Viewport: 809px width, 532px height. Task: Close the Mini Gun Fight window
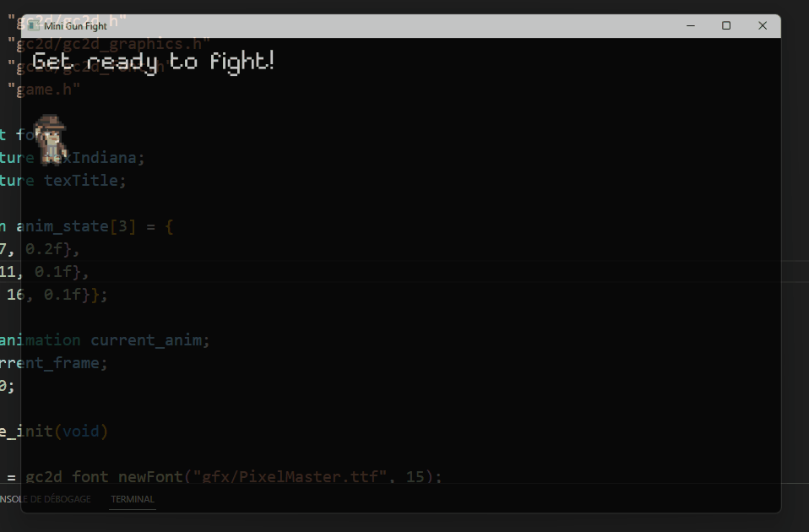pos(763,26)
